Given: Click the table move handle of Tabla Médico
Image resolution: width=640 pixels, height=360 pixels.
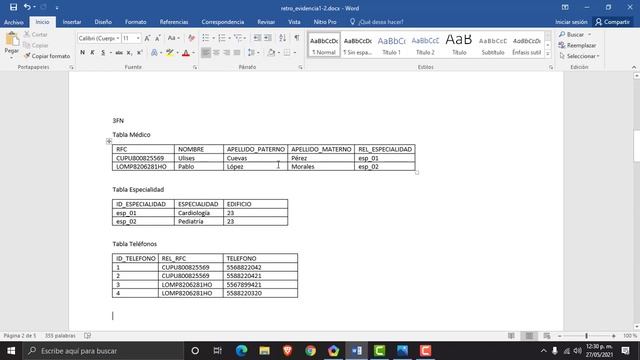Looking at the screenshot, I should [109, 141].
